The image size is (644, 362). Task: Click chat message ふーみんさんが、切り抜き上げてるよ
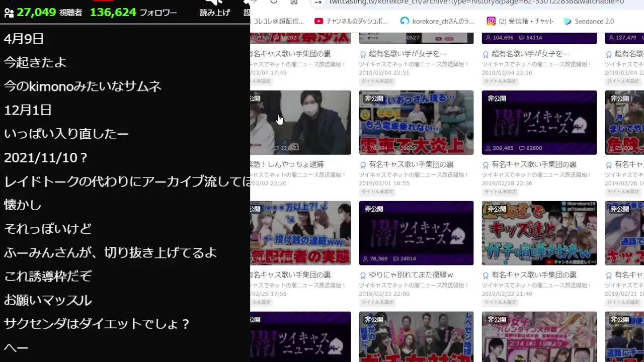point(110,252)
